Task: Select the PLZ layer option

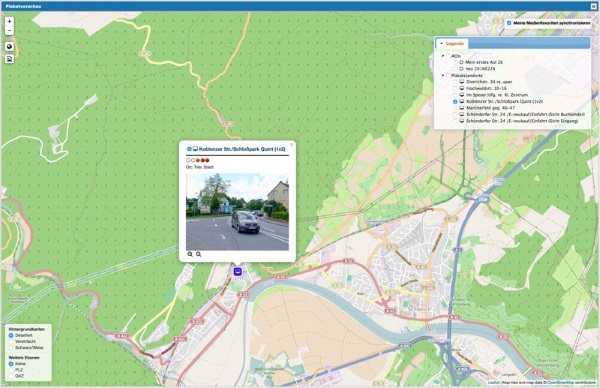Action: [x=11, y=370]
